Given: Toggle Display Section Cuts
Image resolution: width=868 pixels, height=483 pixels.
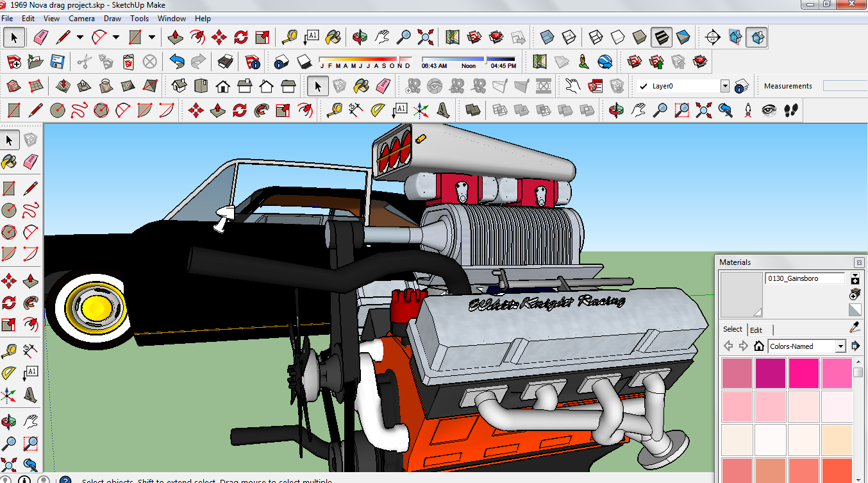Looking at the screenshot, I should click(756, 37).
